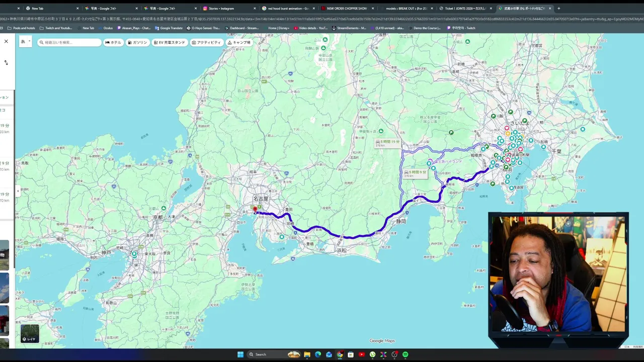Choose the EV 充電スタンド charging chip
644x362 pixels.
(170, 43)
